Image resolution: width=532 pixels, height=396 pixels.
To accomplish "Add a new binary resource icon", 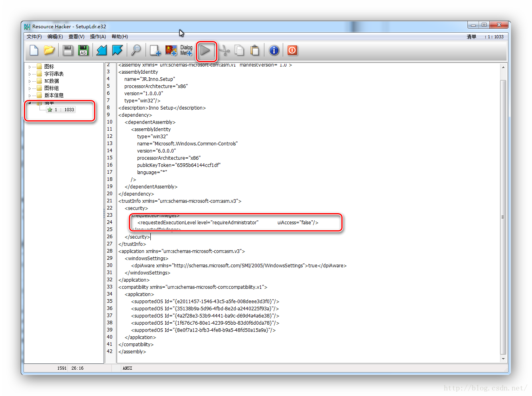I will click(155, 50).
